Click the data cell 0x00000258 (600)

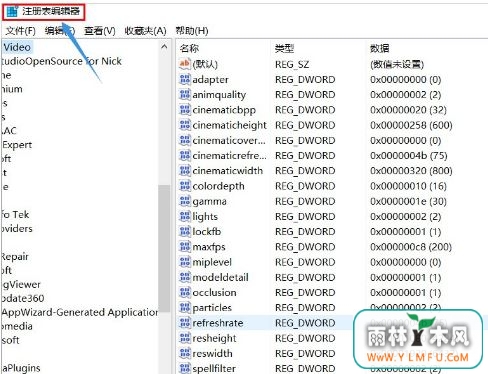(x=411, y=125)
